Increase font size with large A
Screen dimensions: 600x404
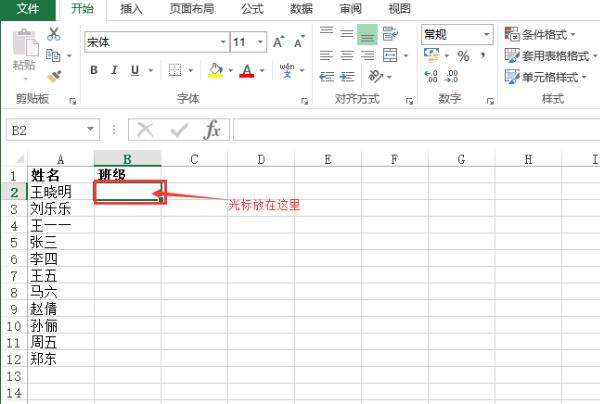279,42
